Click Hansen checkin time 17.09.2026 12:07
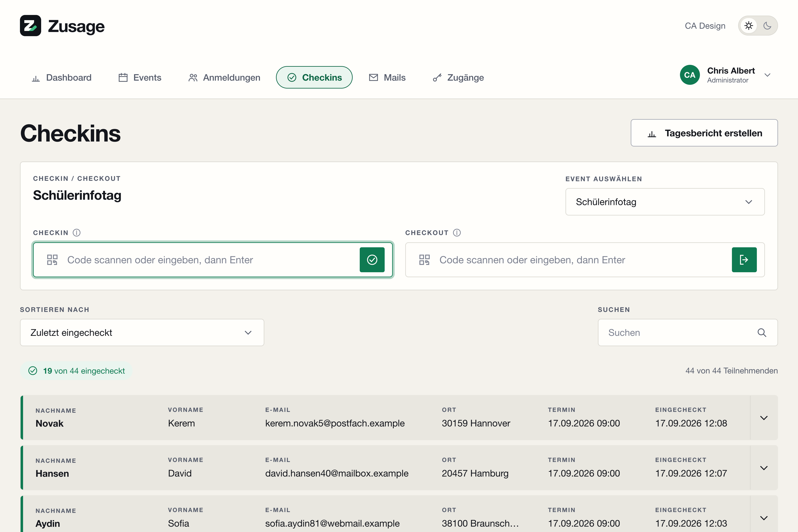Viewport: 798px width, 532px height. pos(691,473)
